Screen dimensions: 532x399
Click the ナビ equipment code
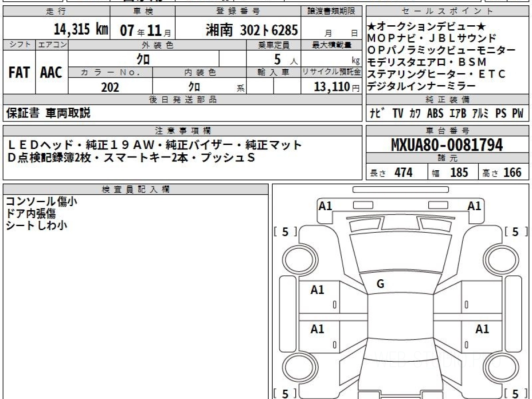(377, 113)
